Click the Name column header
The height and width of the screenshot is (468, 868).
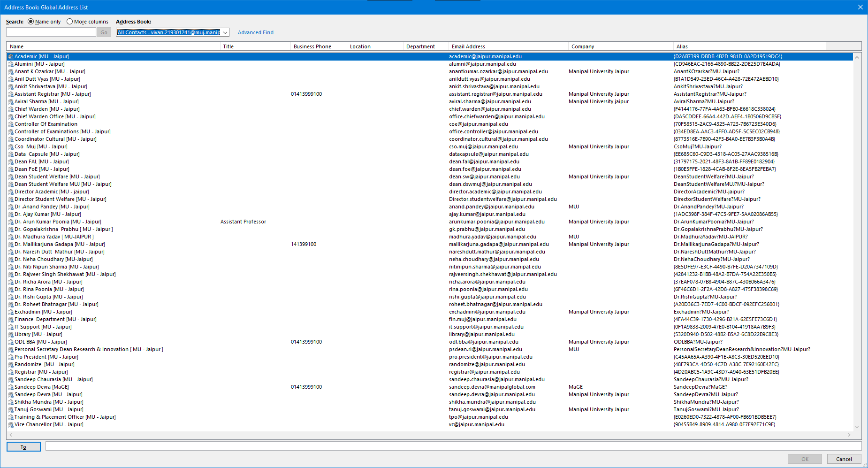113,46
